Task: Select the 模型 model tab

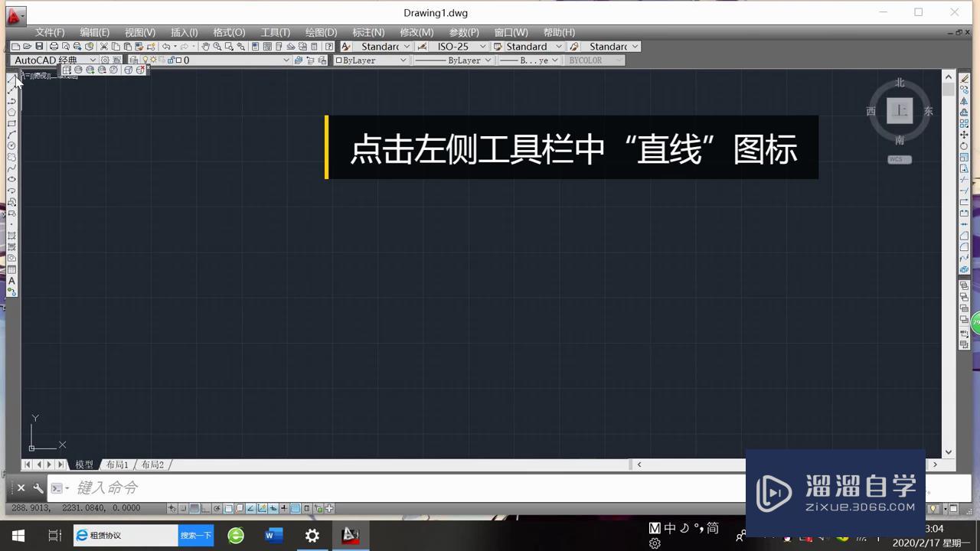Action: 83,465
